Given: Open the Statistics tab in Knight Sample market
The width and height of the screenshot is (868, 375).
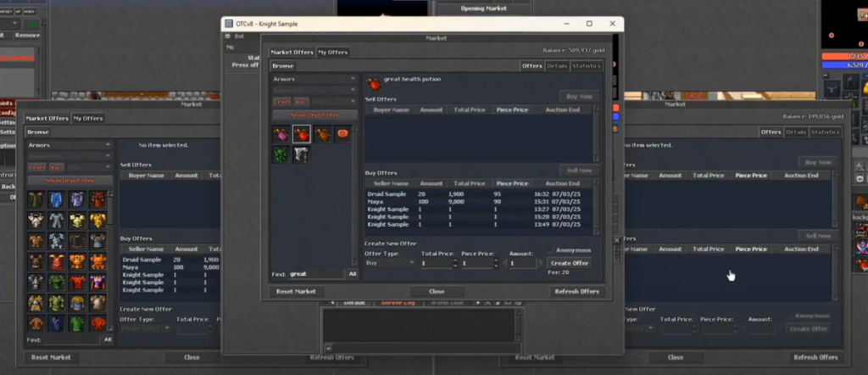Looking at the screenshot, I should 587,66.
